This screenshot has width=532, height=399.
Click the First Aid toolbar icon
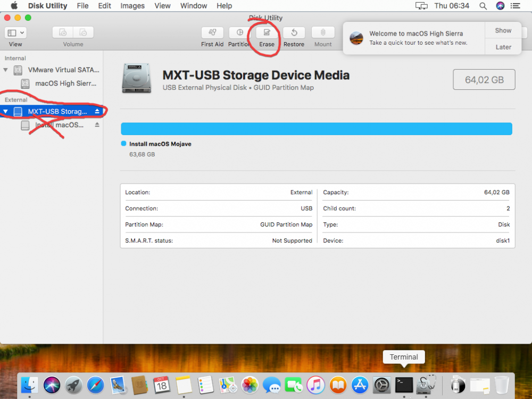[x=212, y=32]
